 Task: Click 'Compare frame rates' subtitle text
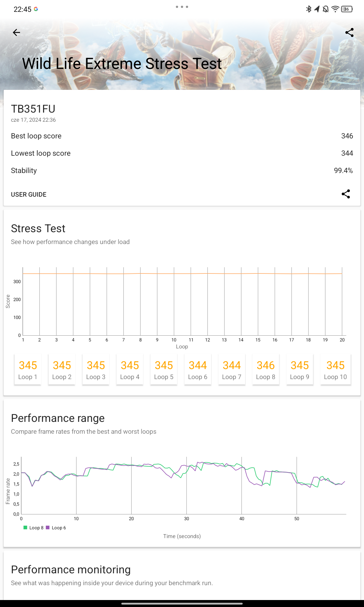(x=84, y=432)
